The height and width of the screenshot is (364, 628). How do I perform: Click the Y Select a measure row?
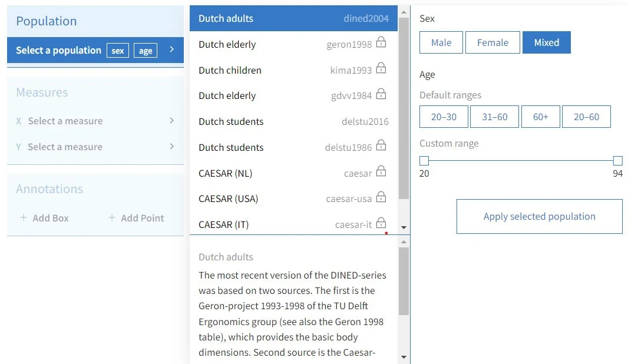pos(95,147)
